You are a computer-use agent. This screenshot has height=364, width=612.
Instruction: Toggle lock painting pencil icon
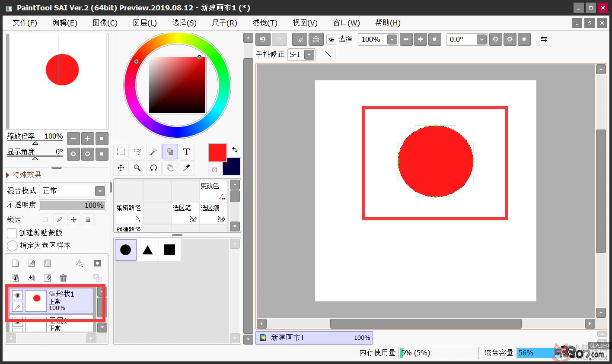click(60, 219)
